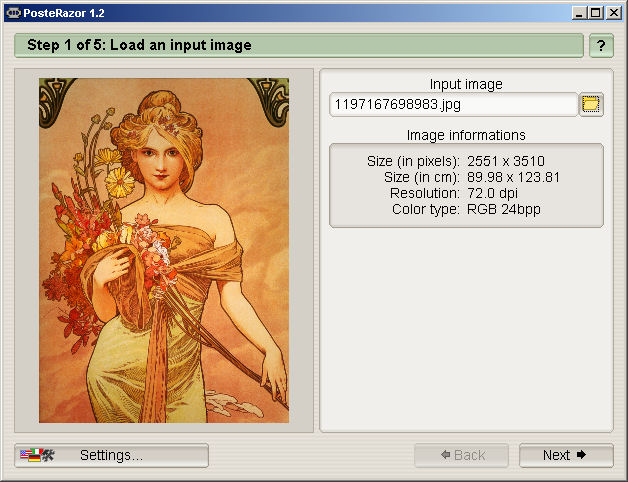The image size is (628, 482).
Task: Click the 'Color type:' label
Action: tap(426, 209)
